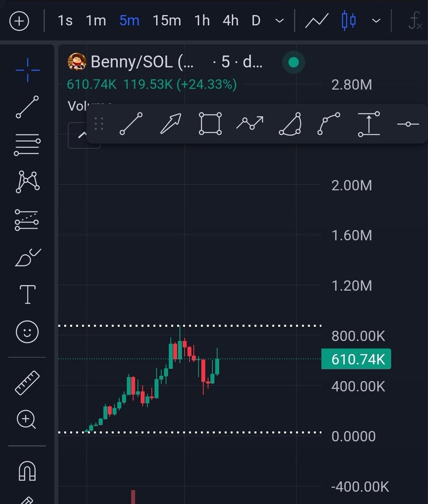Click the 610.74K current price label

(x=356, y=359)
